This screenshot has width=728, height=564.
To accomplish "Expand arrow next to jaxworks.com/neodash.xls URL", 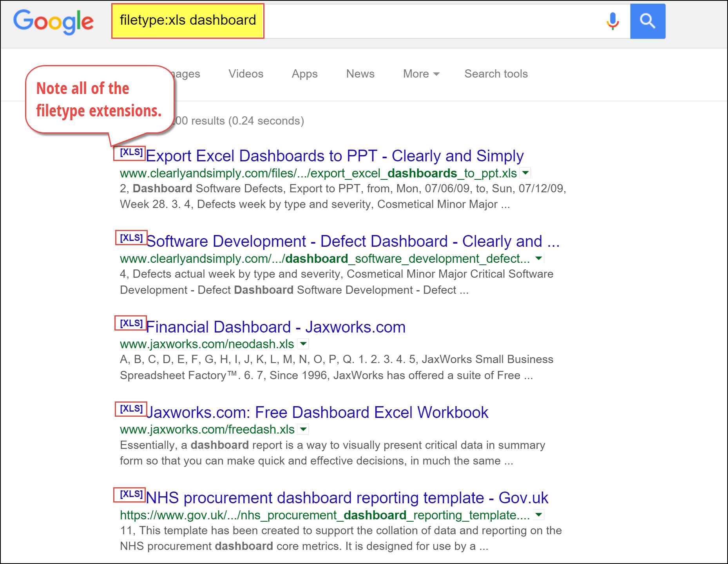I will coord(303,344).
